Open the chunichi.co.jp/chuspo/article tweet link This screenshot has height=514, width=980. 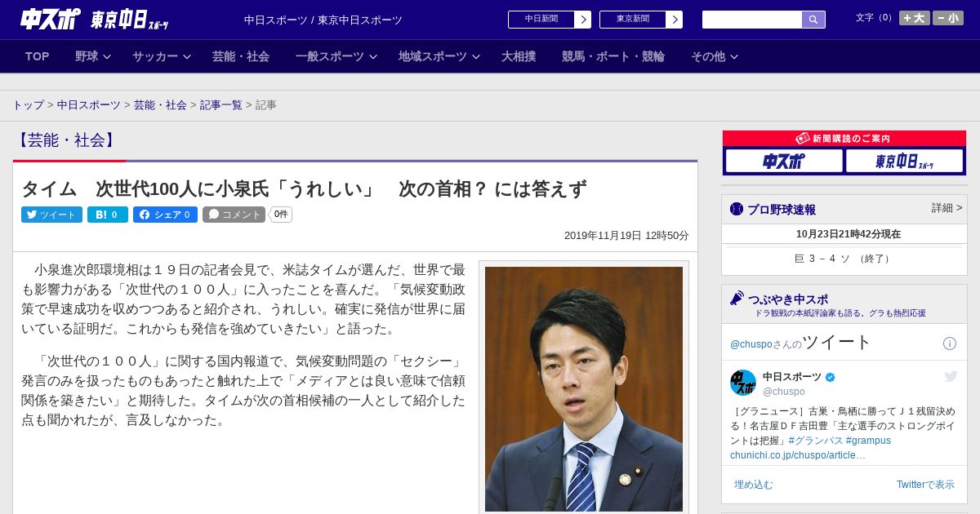[x=798, y=455]
